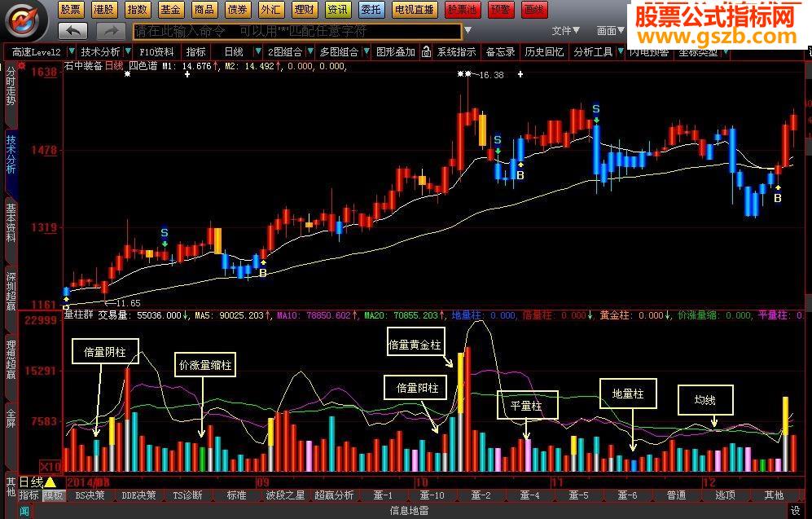Click the lock icon beside 图形叠加
The width and height of the screenshot is (812, 519).
coord(426,52)
